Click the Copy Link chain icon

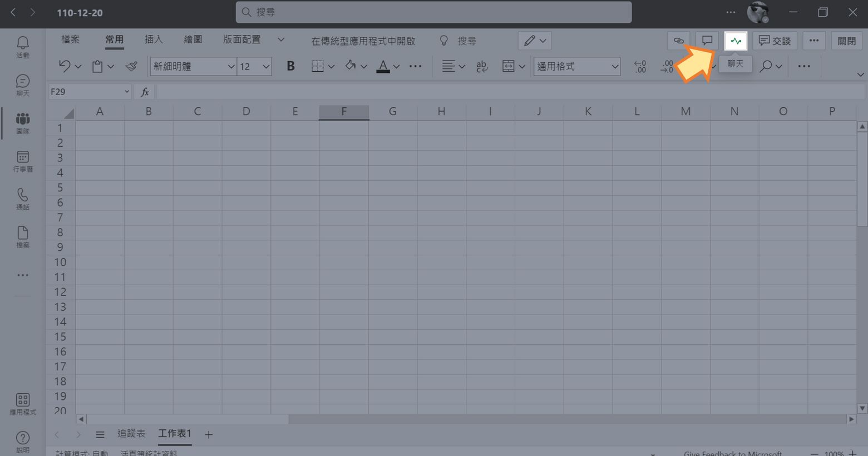(x=678, y=41)
